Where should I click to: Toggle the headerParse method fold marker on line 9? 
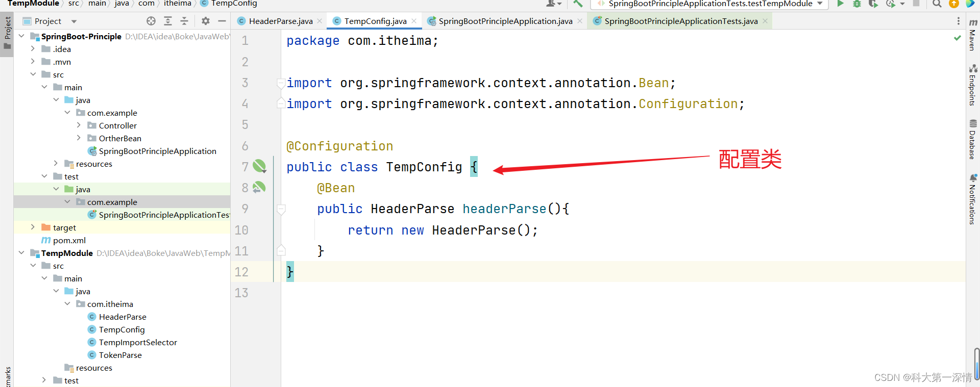pyautogui.click(x=281, y=209)
